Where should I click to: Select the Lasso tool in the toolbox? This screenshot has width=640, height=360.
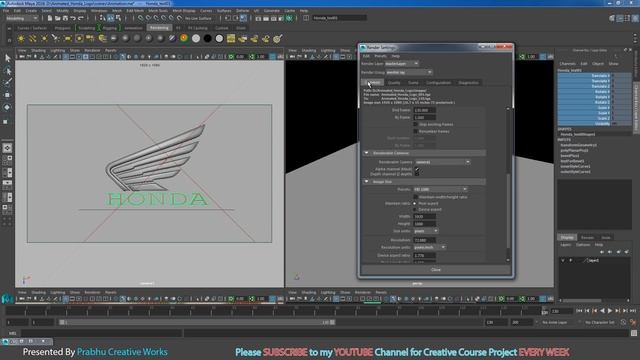point(7,71)
